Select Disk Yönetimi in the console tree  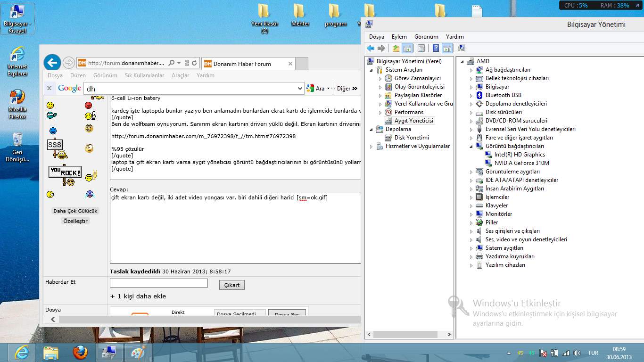pos(412,138)
